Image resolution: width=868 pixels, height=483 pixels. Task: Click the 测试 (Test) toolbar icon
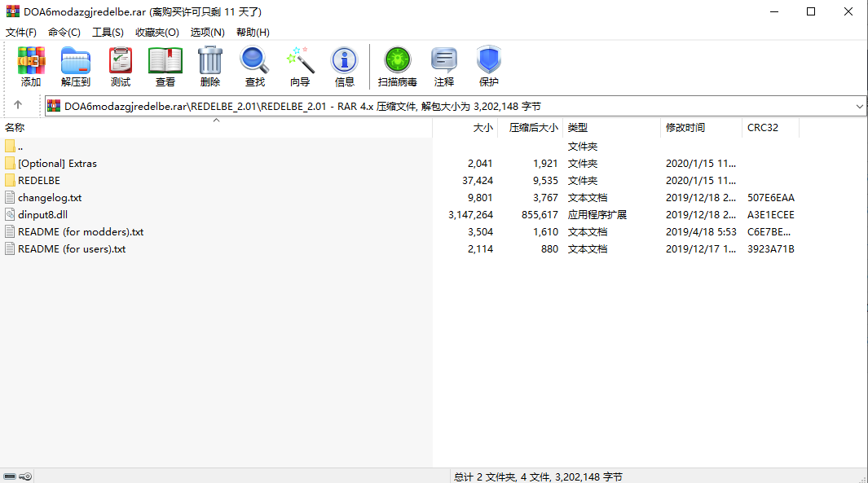pyautogui.click(x=121, y=60)
